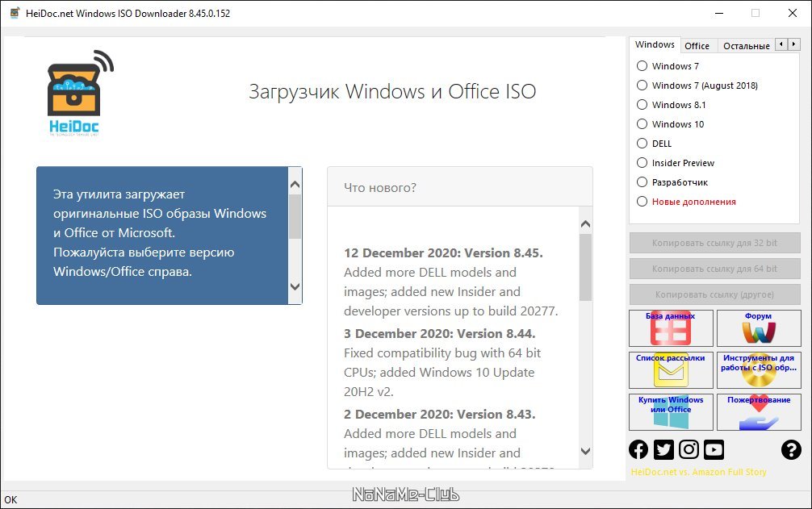Viewport: 812px width, 509px height.
Task: Click the tab strip right arrow
Action: pos(794,44)
